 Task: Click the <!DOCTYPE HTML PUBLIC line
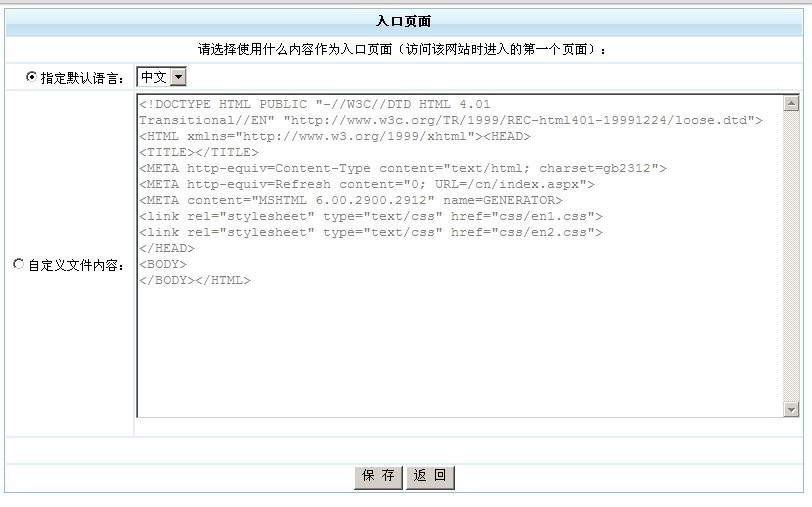coord(314,104)
